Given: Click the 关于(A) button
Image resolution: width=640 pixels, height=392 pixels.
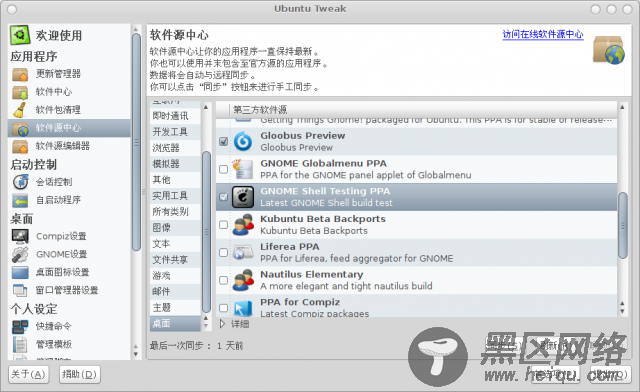Looking at the screenshot, I should tap(29, 374).
